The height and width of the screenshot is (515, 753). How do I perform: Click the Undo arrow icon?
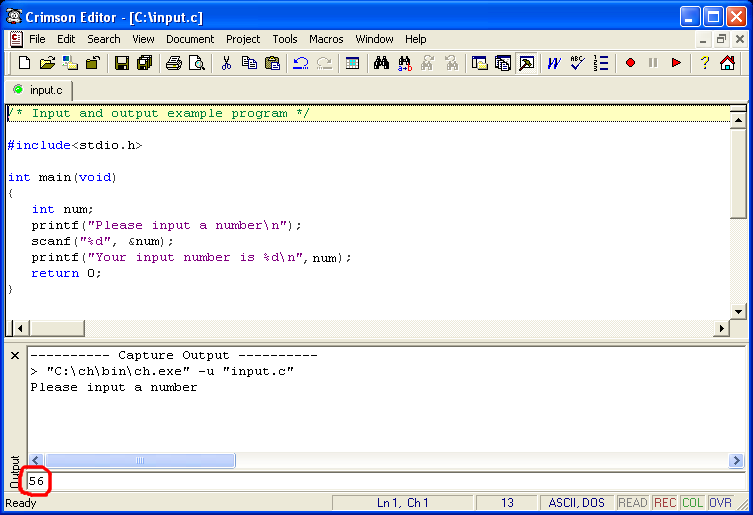[301, 63]
